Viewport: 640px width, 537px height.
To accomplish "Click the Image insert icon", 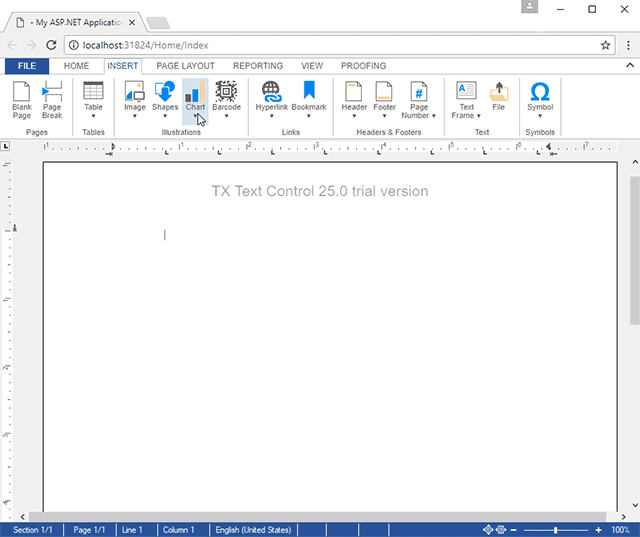I will click(x=135, y=91).
